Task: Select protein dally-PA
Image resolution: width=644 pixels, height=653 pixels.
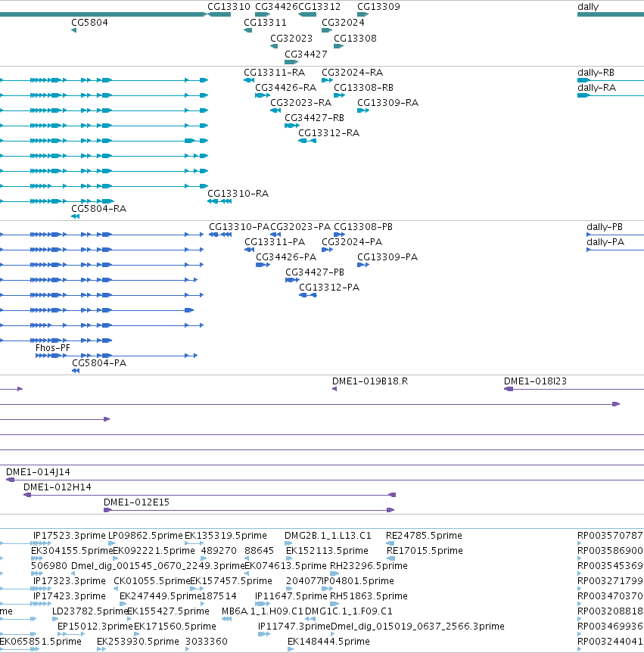Action: click(x=605, y=242)
